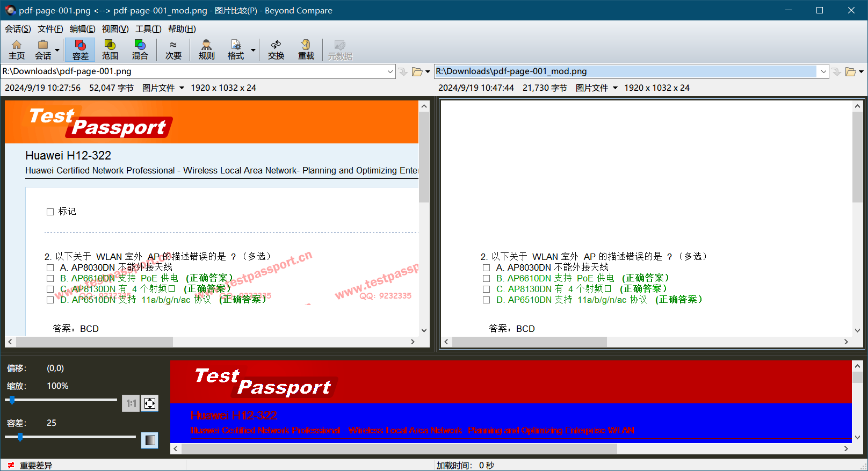Click the fit-to-window zoom icon
Viewport: 868px width, 471px height.
[x=150, y=403]
